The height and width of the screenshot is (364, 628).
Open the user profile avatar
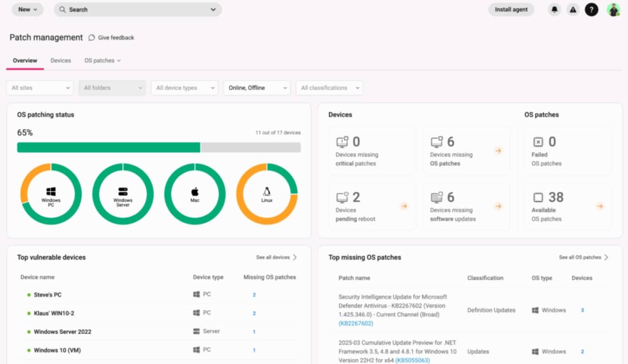(613, 9)
